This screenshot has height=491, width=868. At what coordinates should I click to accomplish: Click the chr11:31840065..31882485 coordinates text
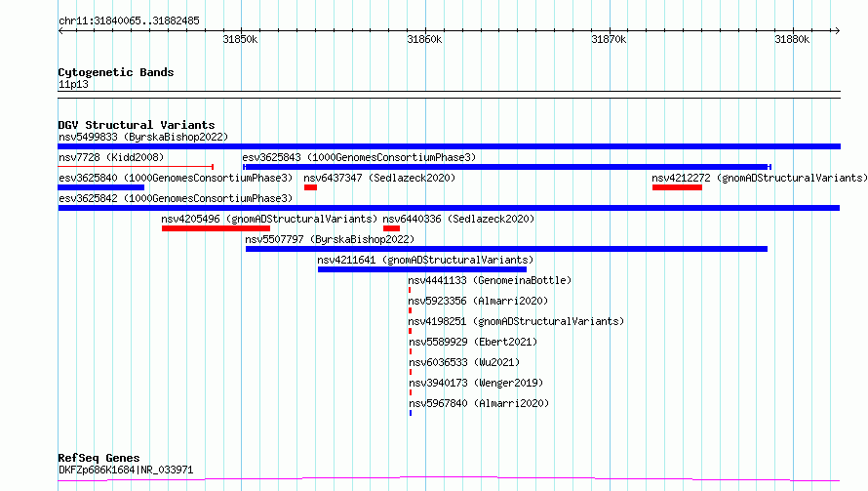click(129, 21)
